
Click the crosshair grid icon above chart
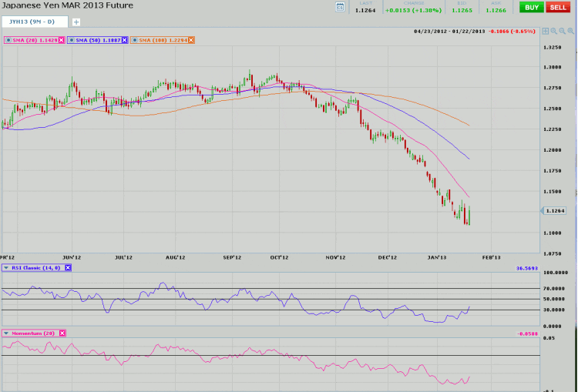coord(545,31)
